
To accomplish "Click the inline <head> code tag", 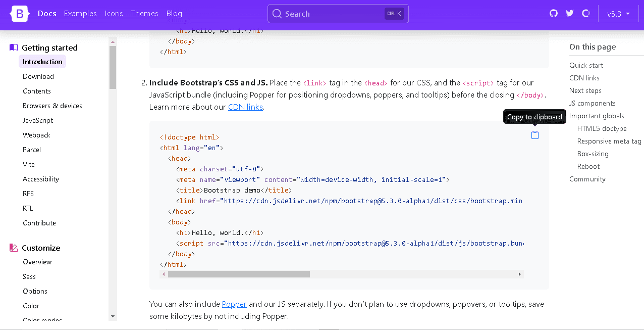I will [x=376, y=83].
